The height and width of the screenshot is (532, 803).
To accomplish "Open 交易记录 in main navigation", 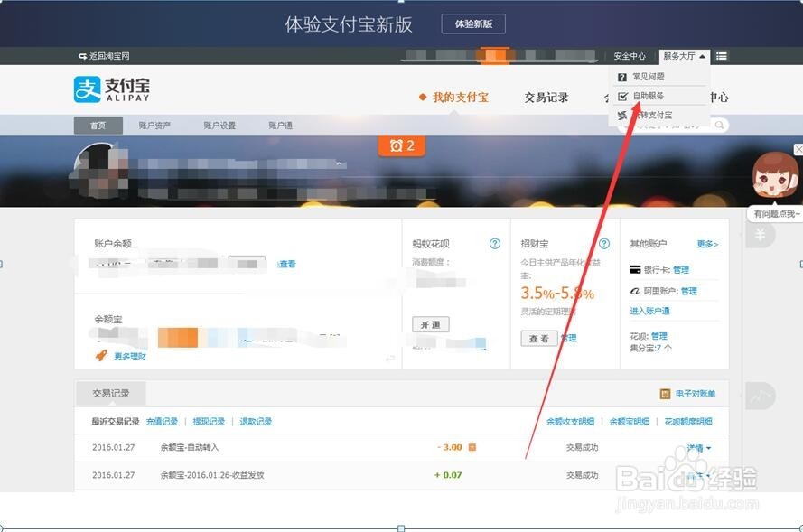I will point(546,98).
